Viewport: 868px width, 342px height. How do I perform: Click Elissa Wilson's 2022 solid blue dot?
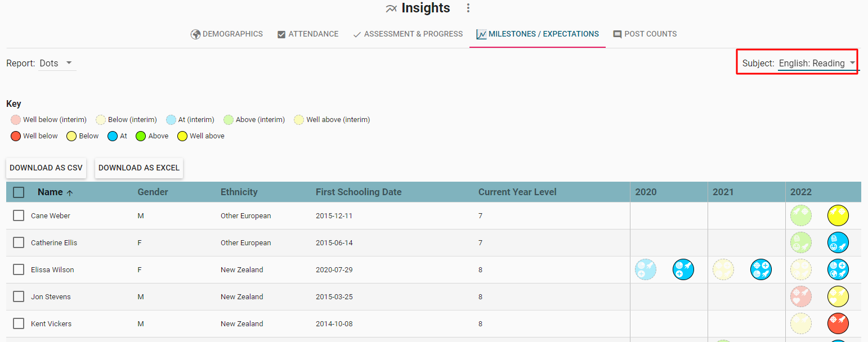pyautogui.click(x=838, y=269)
